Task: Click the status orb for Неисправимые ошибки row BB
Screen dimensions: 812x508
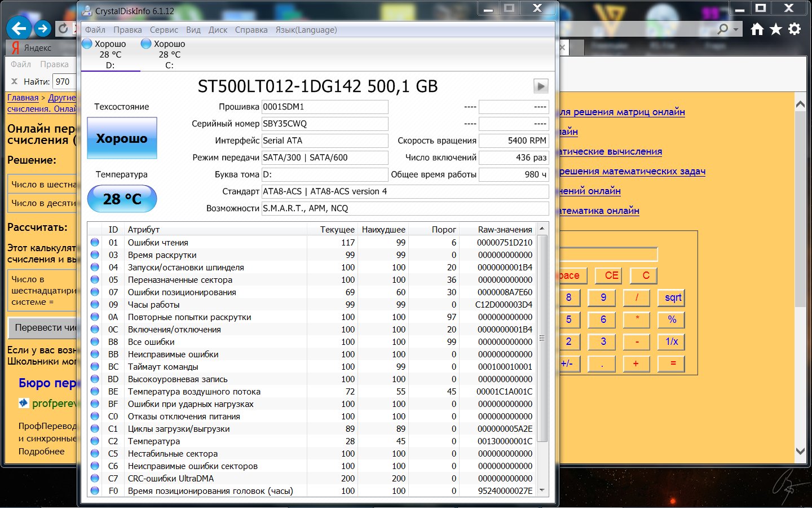Action: tap(95, 354)
